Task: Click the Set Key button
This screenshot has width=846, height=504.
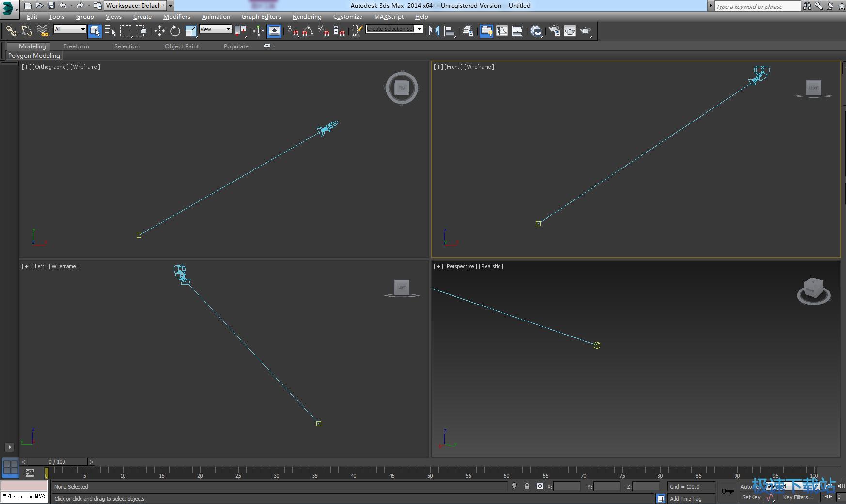Action: (751, 497)
